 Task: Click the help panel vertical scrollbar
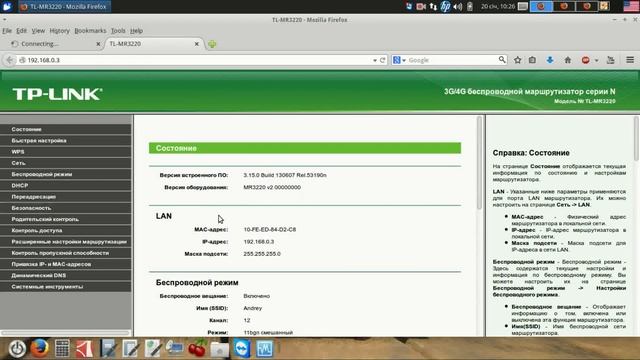point(636,139)
